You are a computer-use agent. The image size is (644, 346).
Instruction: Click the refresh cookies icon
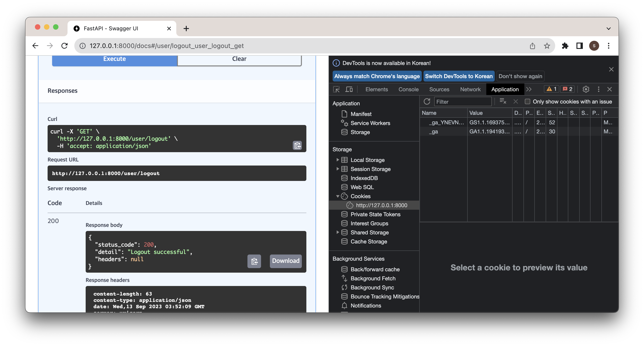tap(427, 101)
